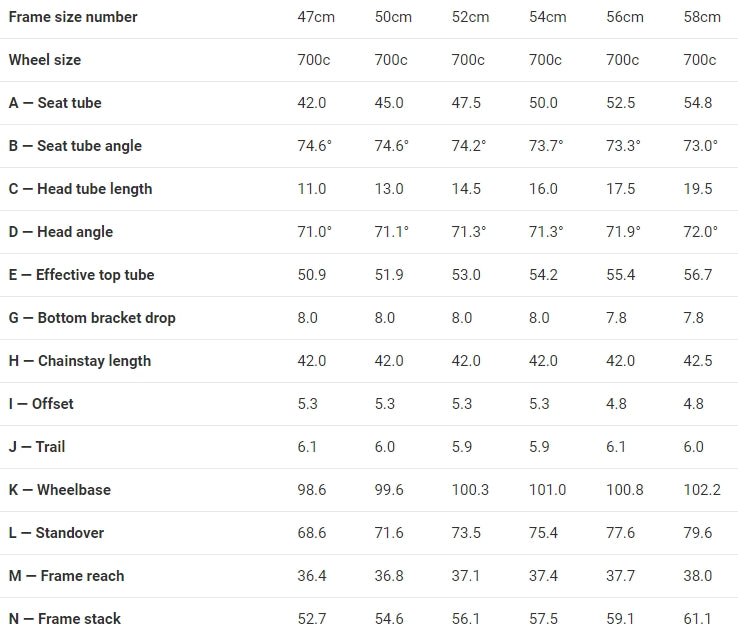This screenshot has height=639, width=738.
Task: Select the 71.9° head angle value
Action: [623, 232]
